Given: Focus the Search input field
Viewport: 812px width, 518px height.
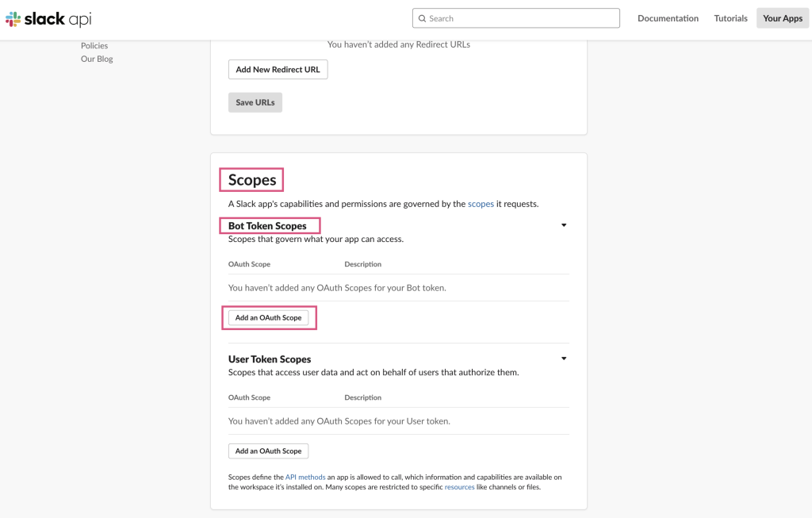Looking at the screenshot, I should (519, 18).
